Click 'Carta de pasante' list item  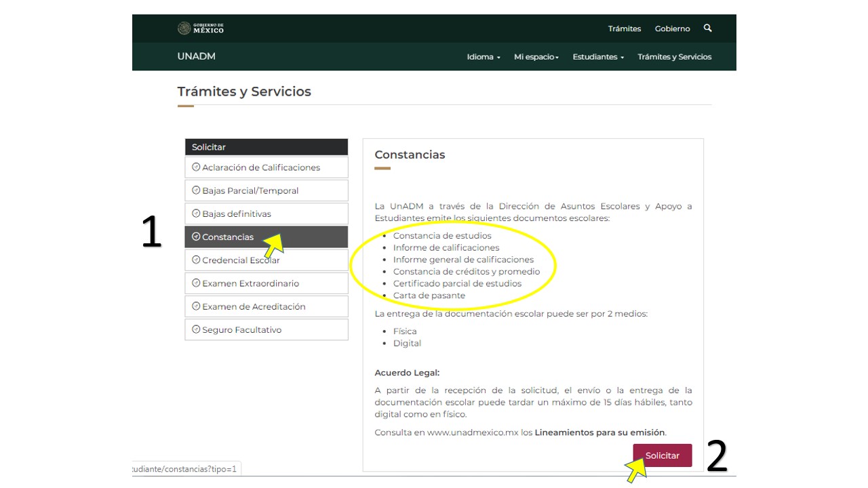[x=429, y=296]
